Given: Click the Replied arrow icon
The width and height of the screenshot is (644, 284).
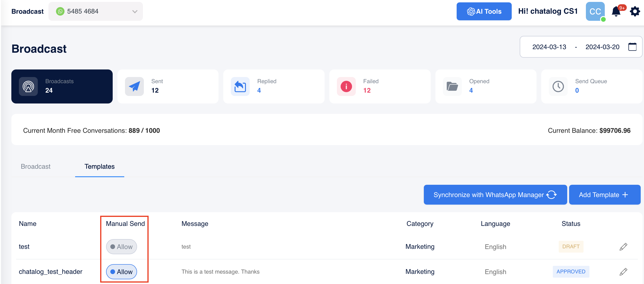Looking at the screenshot, I should [x=240, y=86].
